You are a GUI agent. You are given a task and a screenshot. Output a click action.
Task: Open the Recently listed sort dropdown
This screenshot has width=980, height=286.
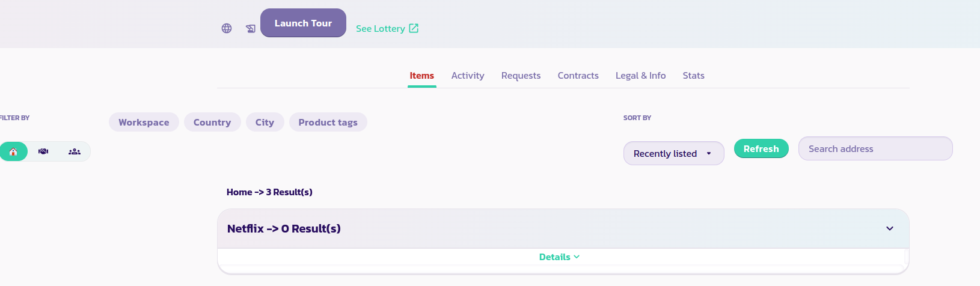pyautogui.click(x=673, y=153)
